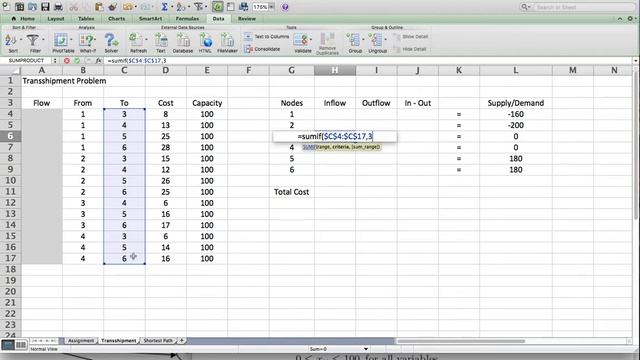Open the Home ribbon tab
640x360 pixels.
coord(23,19)
